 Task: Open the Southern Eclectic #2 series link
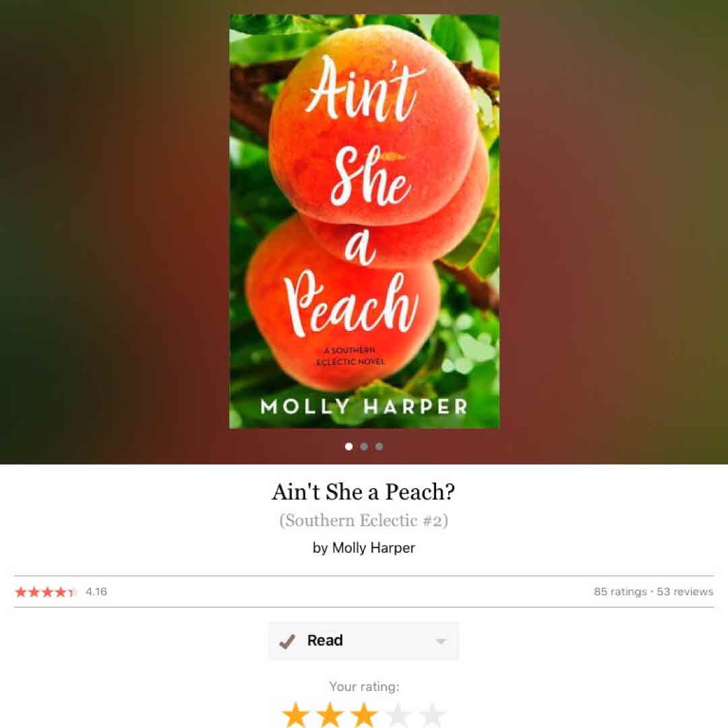click(363, 520)
